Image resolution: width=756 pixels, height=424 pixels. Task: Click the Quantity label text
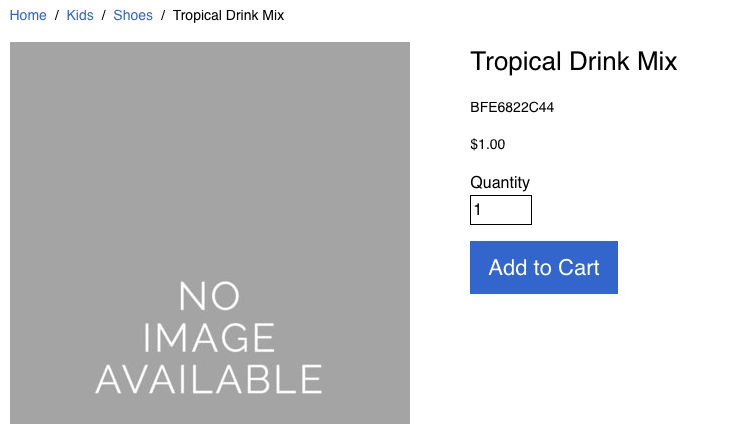pos(500,182)
